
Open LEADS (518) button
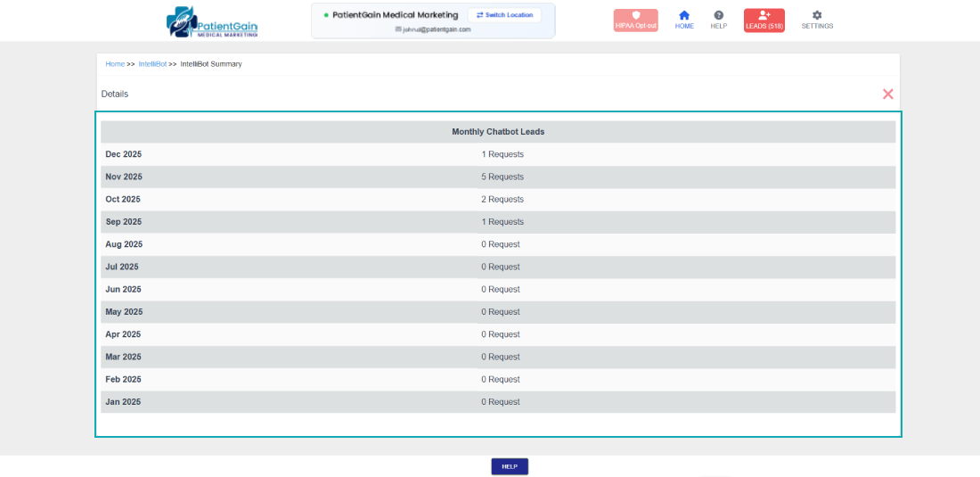(764, 20)
